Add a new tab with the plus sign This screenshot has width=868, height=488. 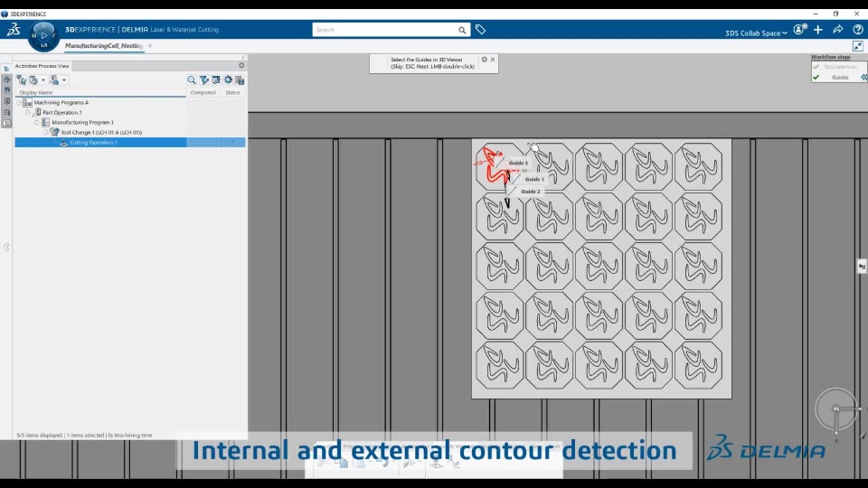pos(150,46)
